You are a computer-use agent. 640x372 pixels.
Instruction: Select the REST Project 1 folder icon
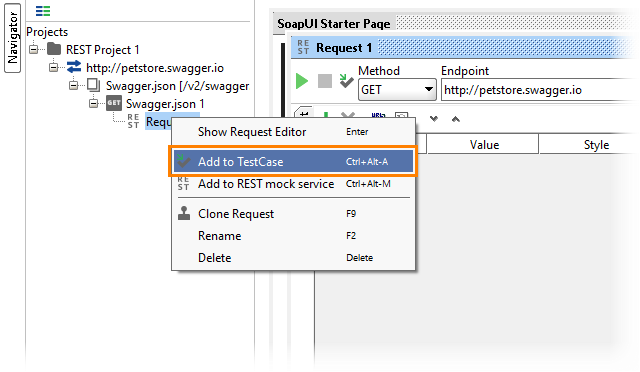tap(54, 49)
